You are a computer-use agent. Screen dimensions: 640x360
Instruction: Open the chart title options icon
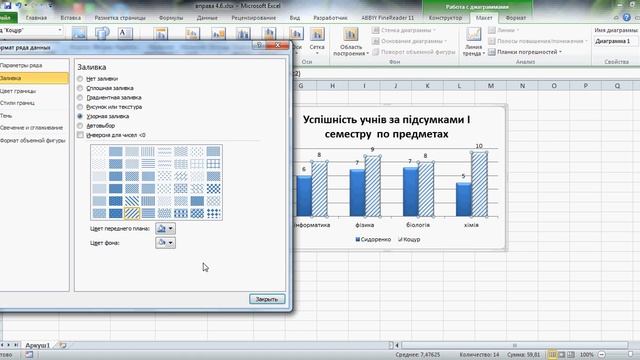point(161,33)
